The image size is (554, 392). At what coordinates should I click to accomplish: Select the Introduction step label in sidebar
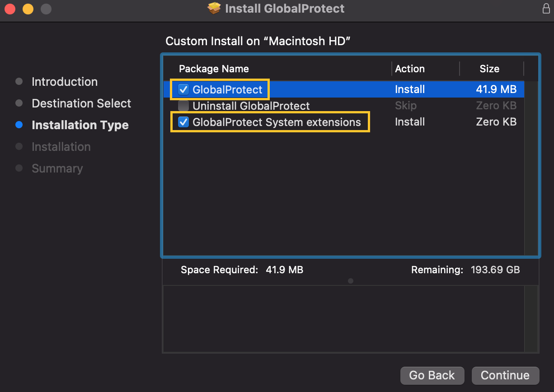click(65, 82)
